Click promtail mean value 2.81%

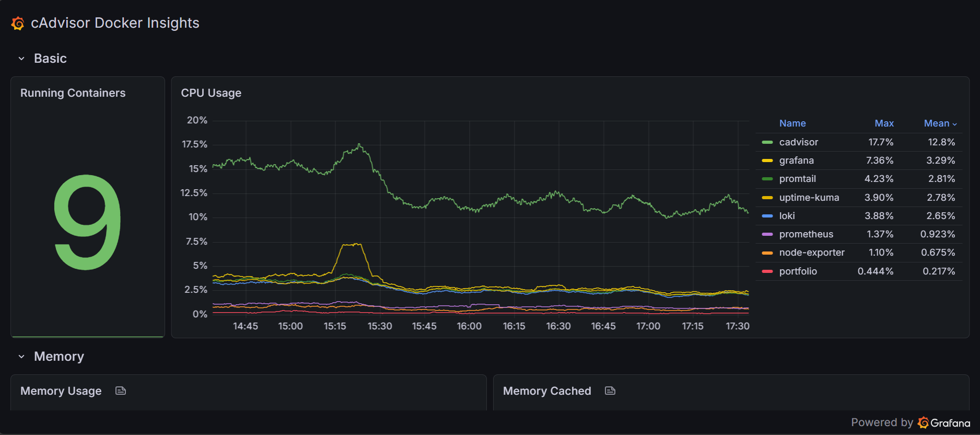coord(942,179)
